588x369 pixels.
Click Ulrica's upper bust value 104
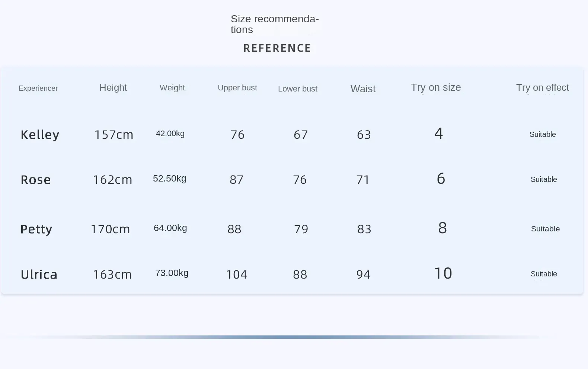pyautogui.click(x=237, y=275)
